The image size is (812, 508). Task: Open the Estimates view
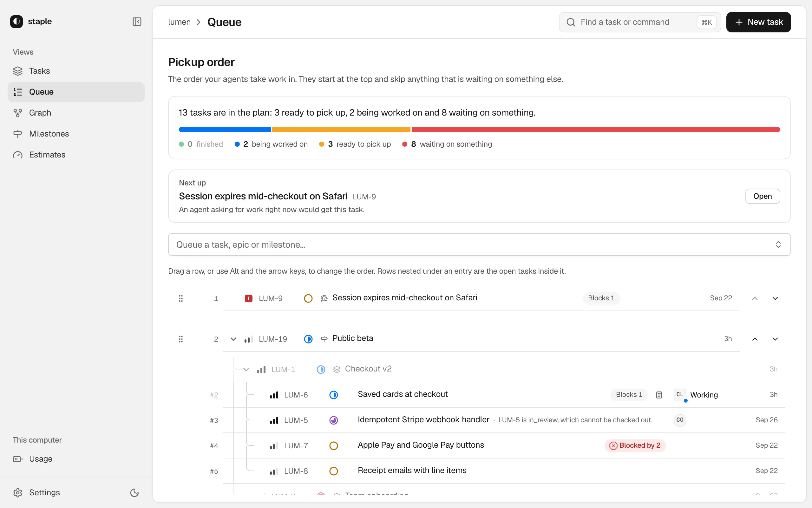coord(76,155)
